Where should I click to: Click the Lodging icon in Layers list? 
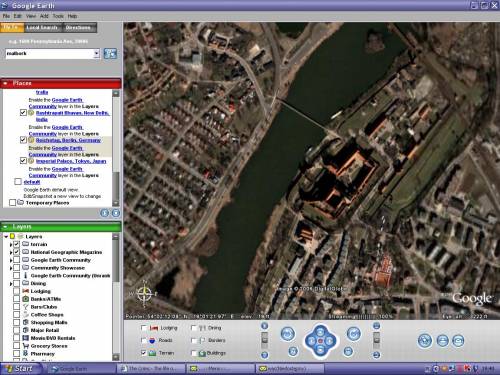tap(26, 291)
